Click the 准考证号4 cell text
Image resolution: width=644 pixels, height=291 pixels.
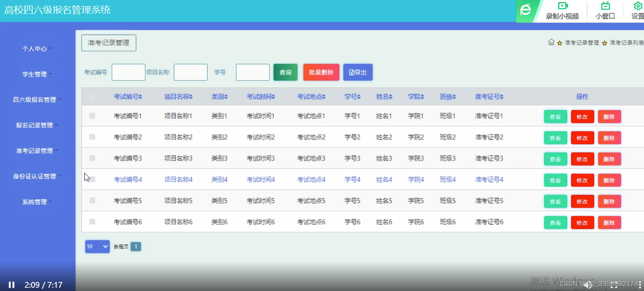tap(489, 179)
